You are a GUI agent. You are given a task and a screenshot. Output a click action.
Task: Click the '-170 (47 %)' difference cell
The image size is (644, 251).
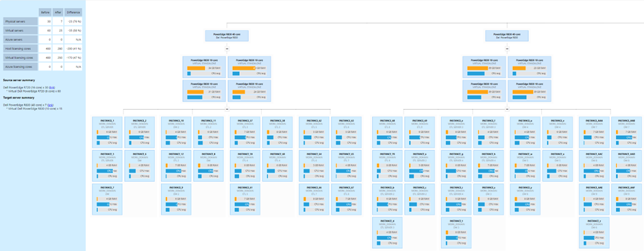[x=73, y=58]
